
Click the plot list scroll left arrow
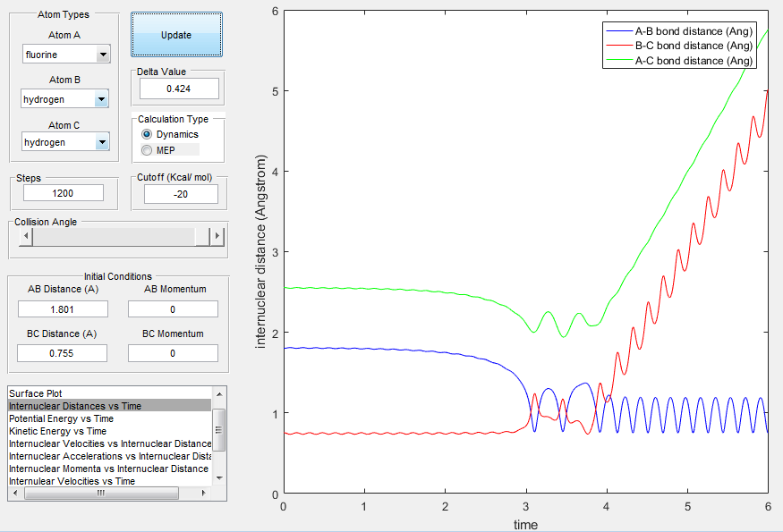pos(15,493)
